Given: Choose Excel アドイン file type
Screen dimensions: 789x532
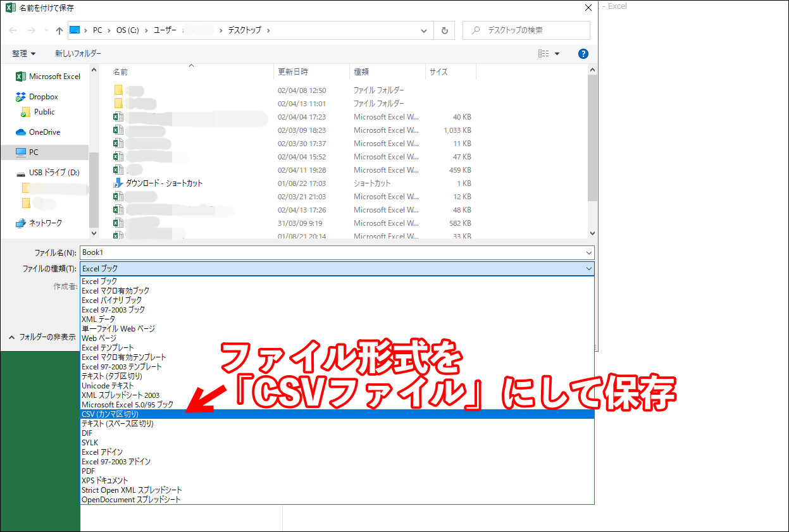Looking at the screenshot, I should [x=337, y=452].
